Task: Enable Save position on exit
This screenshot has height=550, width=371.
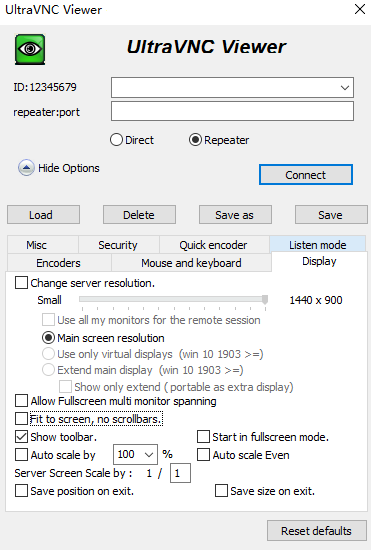Action: pos(21,491)
